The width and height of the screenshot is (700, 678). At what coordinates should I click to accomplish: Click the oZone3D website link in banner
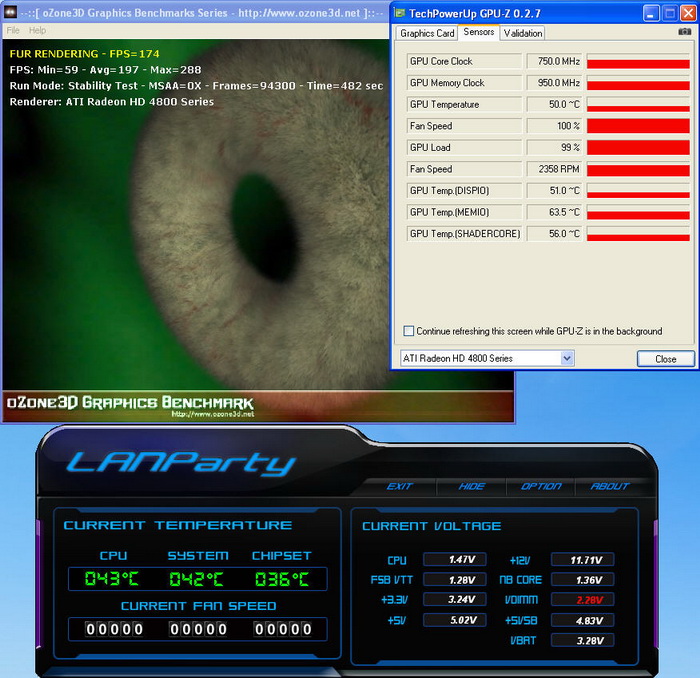point(213,414)
